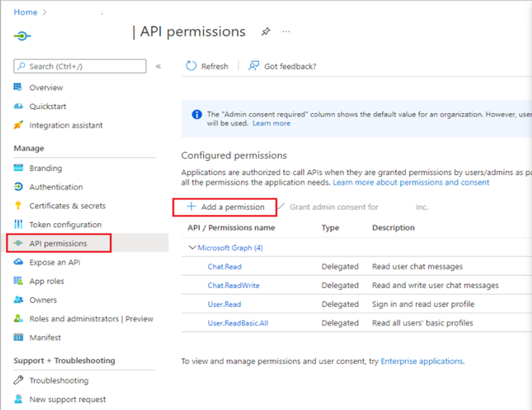
Task: Open Expose an API page
Action: pos(54,262)
